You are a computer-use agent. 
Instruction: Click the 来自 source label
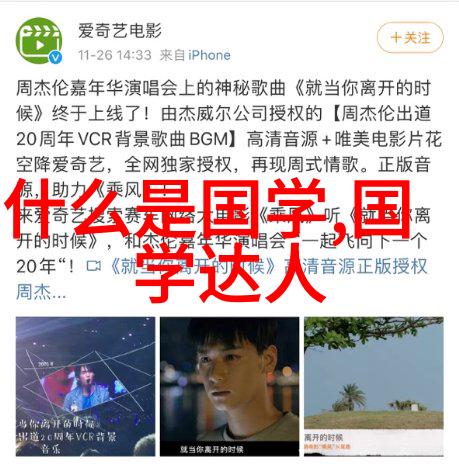click(172, 55)
